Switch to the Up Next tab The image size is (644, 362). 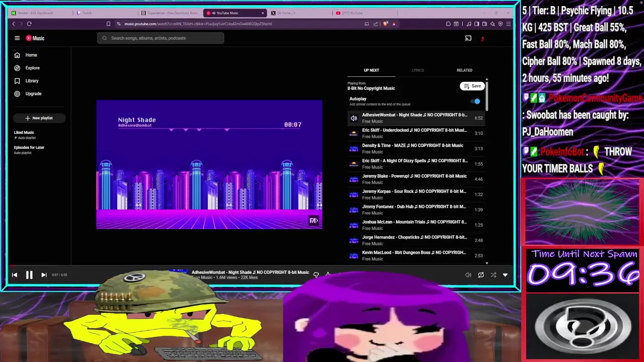pyautogui.click(x=371, y=70)
